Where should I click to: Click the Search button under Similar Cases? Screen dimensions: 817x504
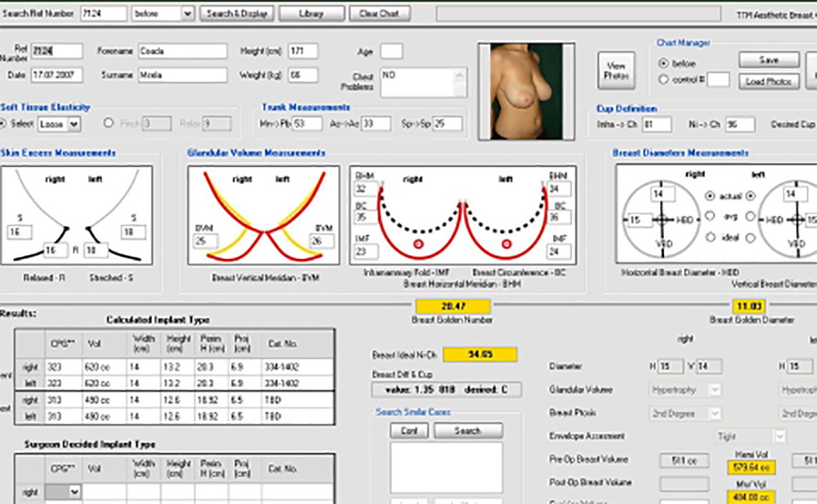click(x=467, y=430)
